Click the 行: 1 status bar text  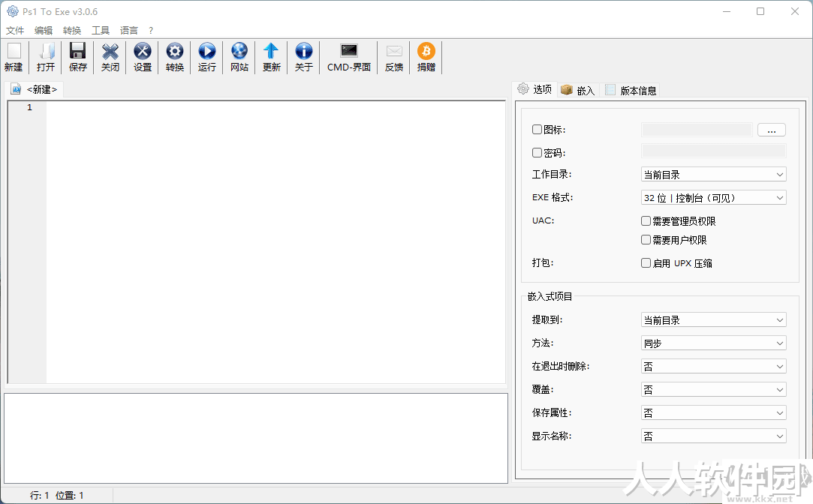tap(39, 496)
